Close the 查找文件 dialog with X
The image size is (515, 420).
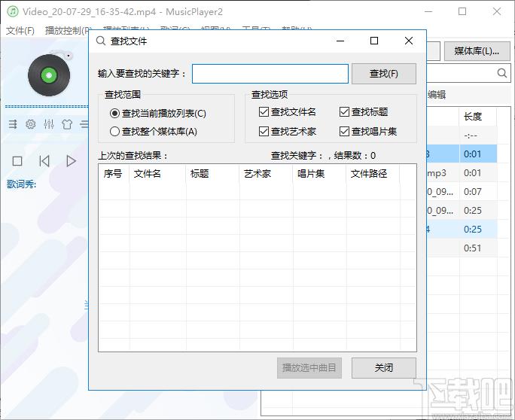pyautogui.click(x=409, y=41)
